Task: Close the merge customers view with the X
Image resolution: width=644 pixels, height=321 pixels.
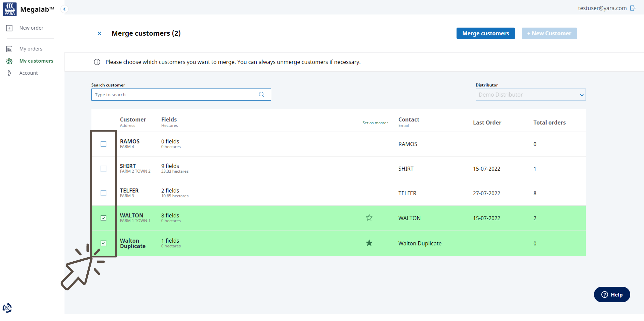Action: (99, 33)
